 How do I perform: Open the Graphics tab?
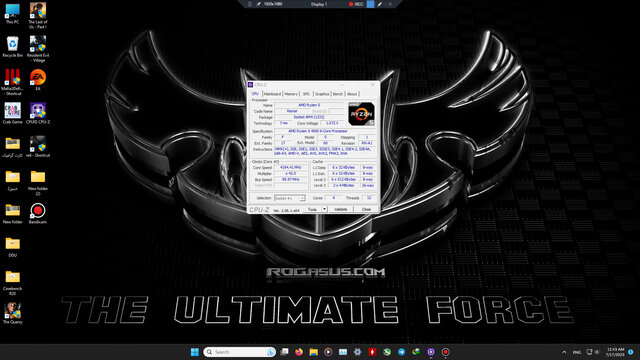[x=322, y=94]
